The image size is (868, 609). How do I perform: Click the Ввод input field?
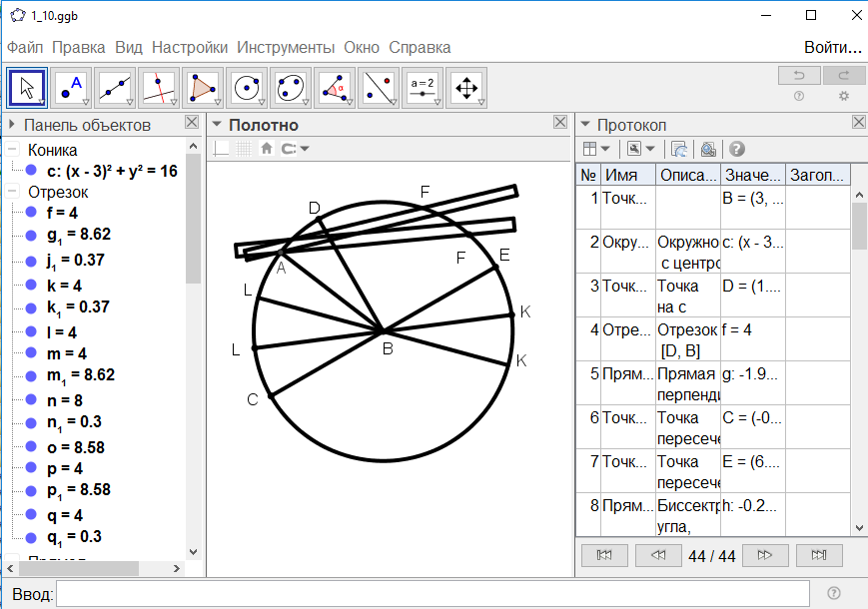(433, 594)
